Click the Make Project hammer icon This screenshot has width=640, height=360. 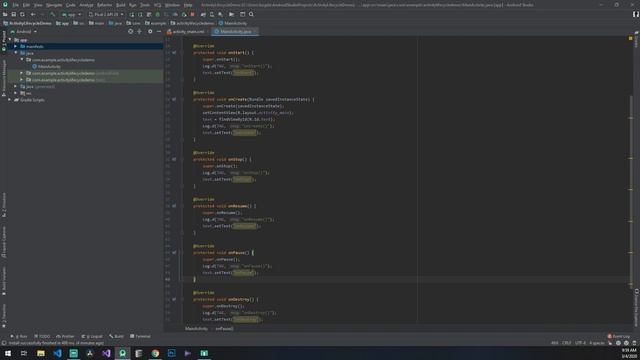click(52, 14)
